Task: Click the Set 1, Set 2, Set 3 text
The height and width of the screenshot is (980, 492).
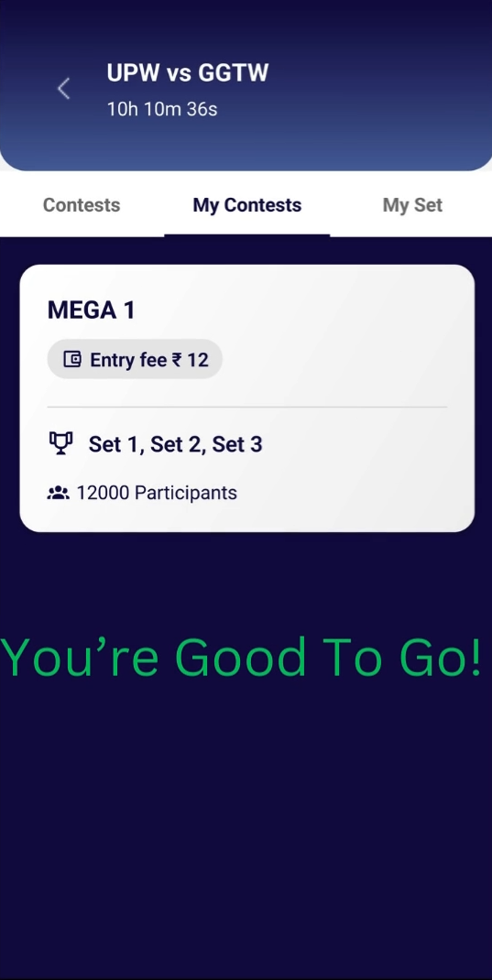Action: click(176, 444)
